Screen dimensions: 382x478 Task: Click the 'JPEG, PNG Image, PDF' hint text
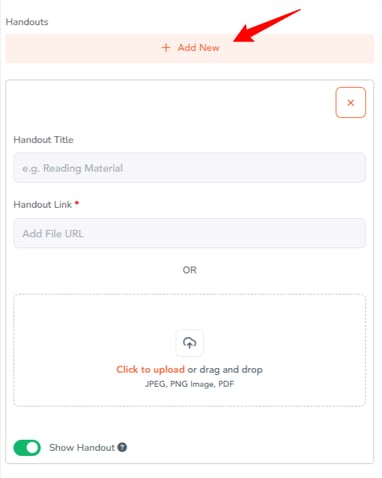pos(189,384)
